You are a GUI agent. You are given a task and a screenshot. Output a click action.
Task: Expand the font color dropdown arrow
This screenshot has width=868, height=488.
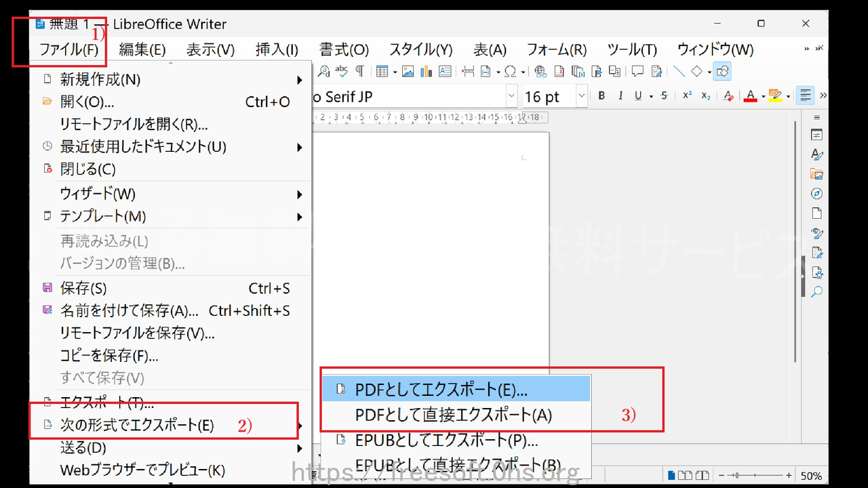pos(762,96)
